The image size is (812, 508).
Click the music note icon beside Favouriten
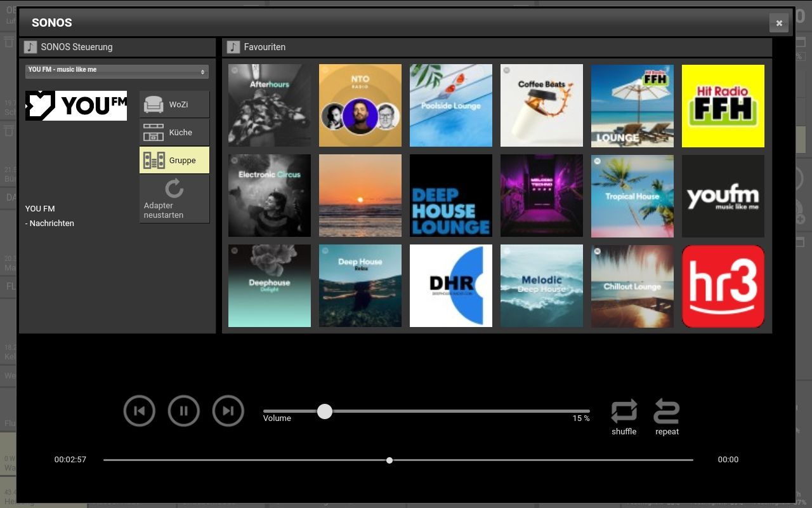point(233,47)
